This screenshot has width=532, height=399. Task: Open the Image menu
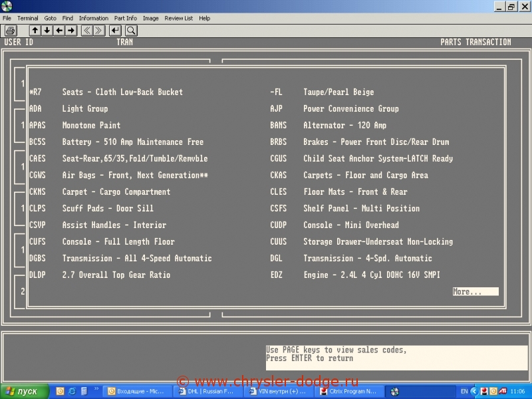151,19
